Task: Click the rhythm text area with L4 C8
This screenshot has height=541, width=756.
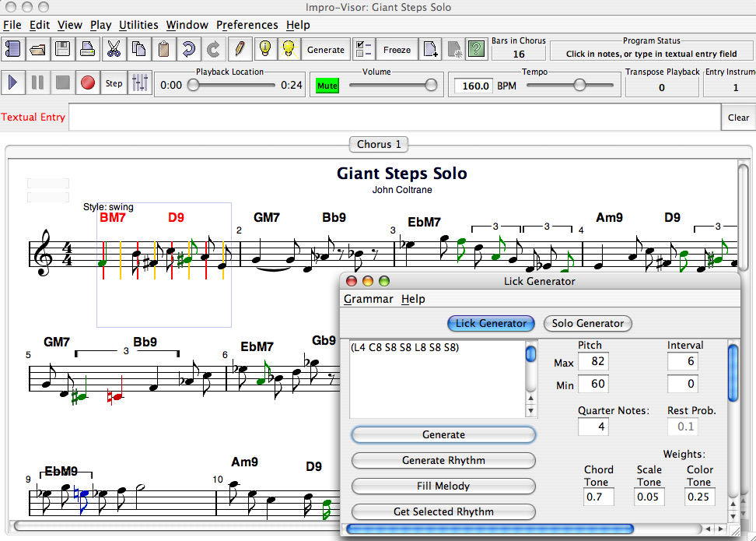Action: click(437, 379)
